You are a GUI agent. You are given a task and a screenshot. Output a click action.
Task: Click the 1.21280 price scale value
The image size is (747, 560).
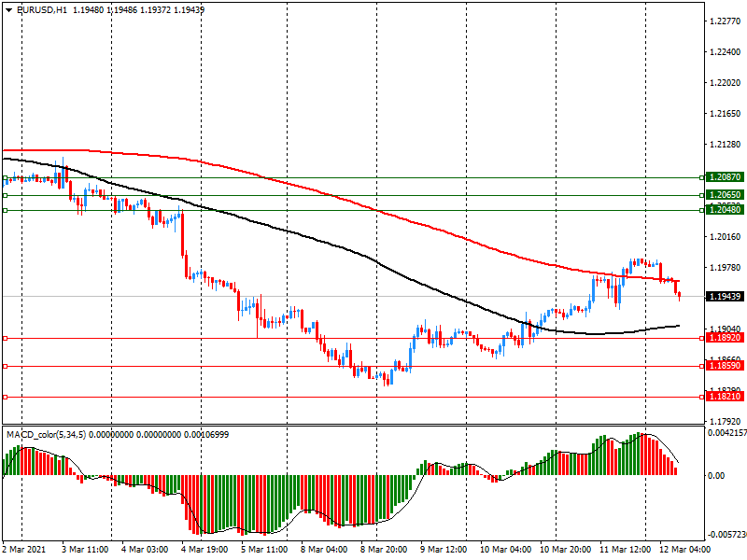(726, 145)
